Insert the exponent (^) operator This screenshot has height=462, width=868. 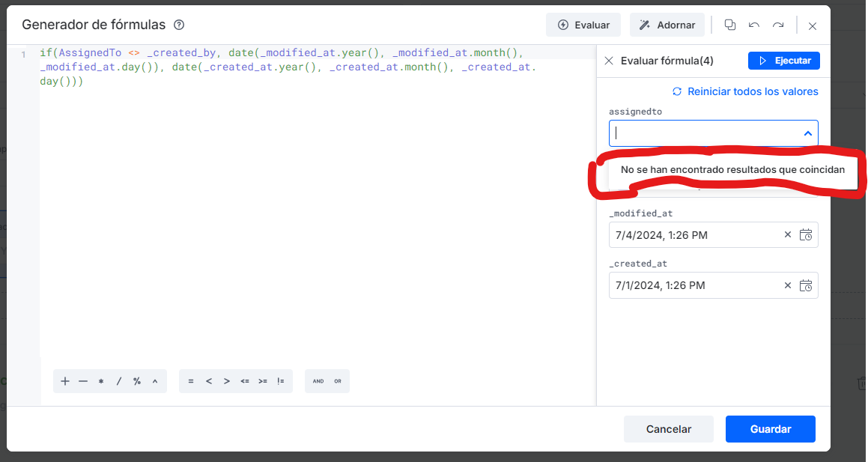pos(154,380)
